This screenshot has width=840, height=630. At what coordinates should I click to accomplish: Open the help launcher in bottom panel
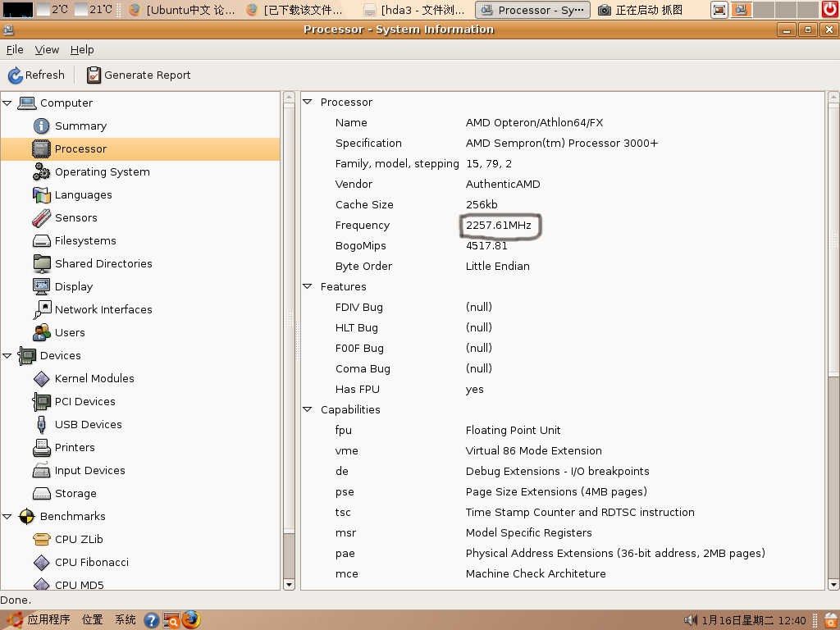point(152,620)
